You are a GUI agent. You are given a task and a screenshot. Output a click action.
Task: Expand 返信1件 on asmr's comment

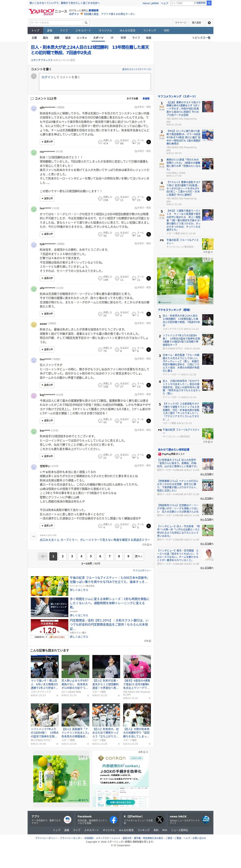(x=47, y=349)
